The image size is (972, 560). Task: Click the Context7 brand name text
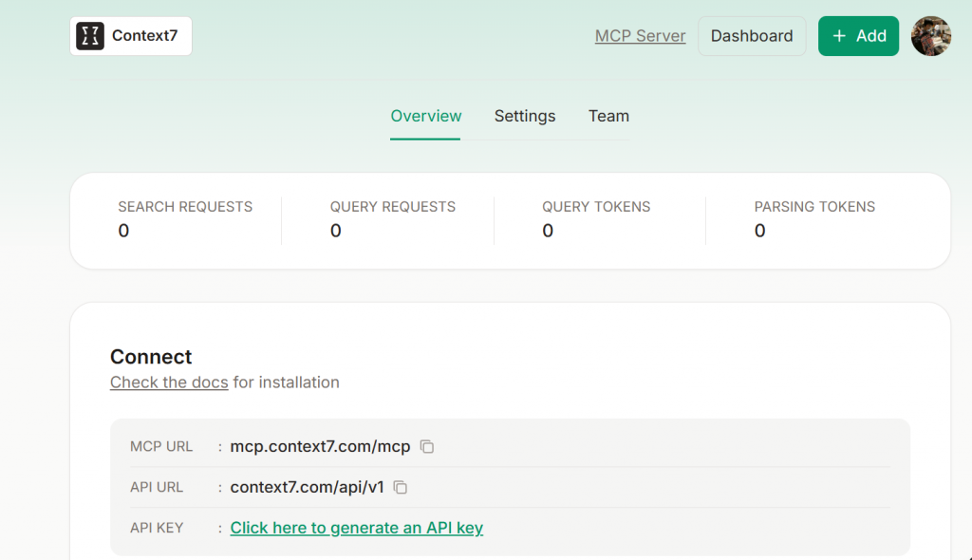click(x=145, y=36)
